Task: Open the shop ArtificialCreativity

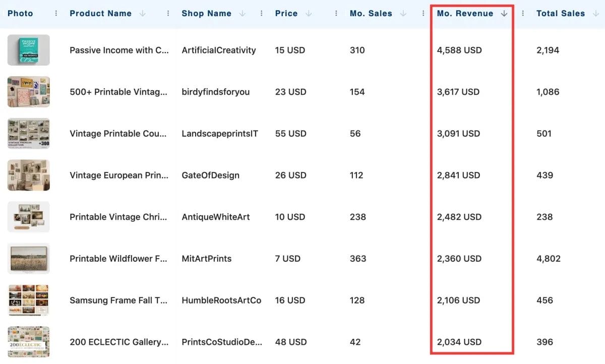Action: [x=218, y=50]
